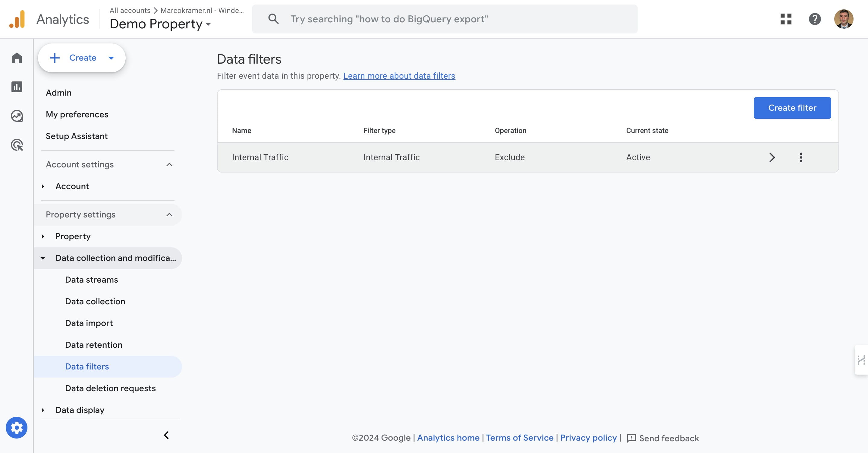
Task: Click Send feedback text in footer
Action: pyautogui.click(x=669, y=438)
